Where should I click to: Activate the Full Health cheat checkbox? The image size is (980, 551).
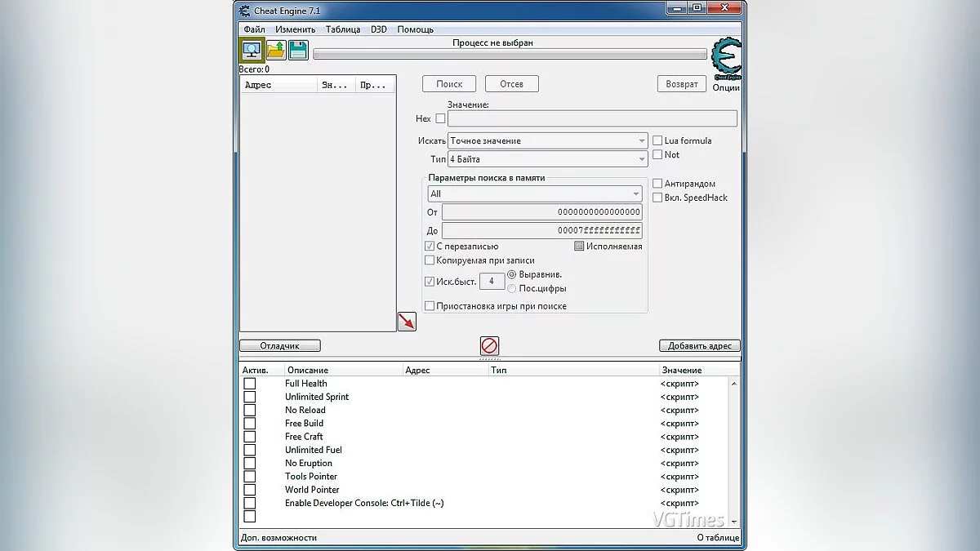[x=249, y=384]
